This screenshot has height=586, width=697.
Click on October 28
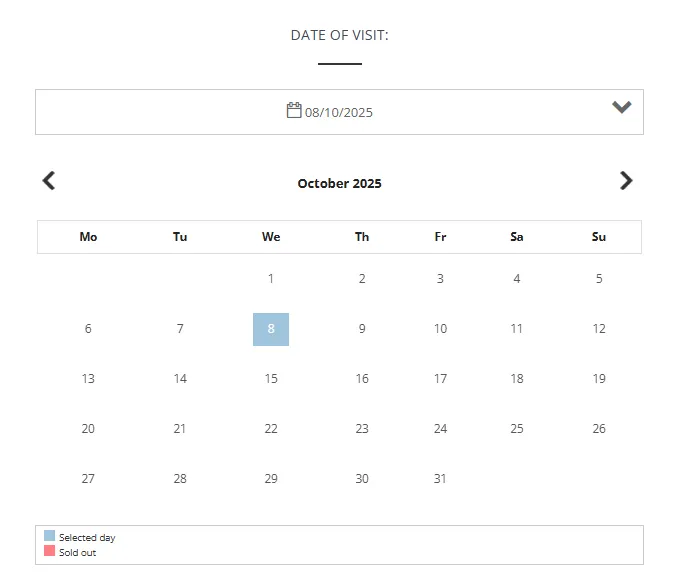click(x=180, y=479)
